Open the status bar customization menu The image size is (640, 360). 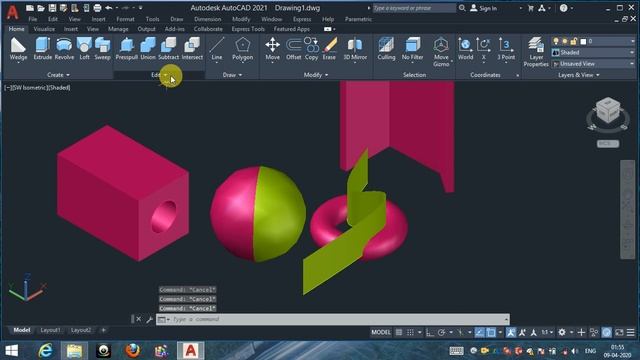coord(631,333)
